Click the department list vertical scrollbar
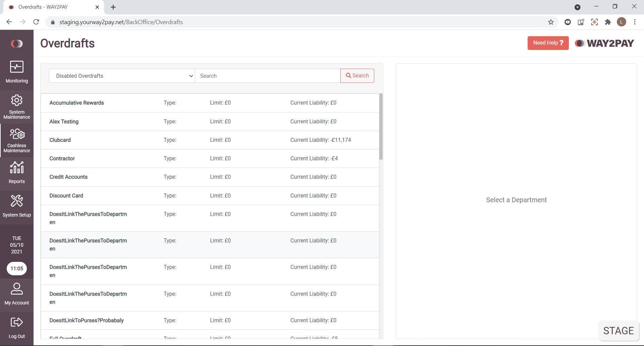The height and width of the screenshot is (346, 644). point(381,127)
